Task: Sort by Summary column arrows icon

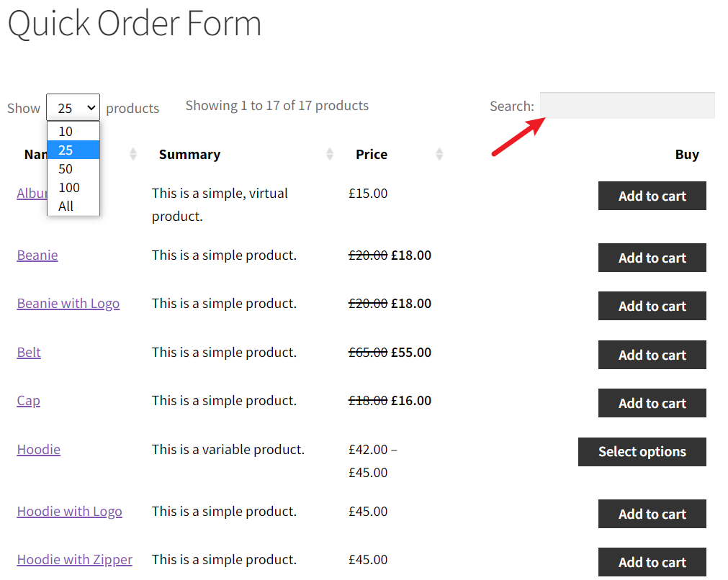Action: pos(330,154)
